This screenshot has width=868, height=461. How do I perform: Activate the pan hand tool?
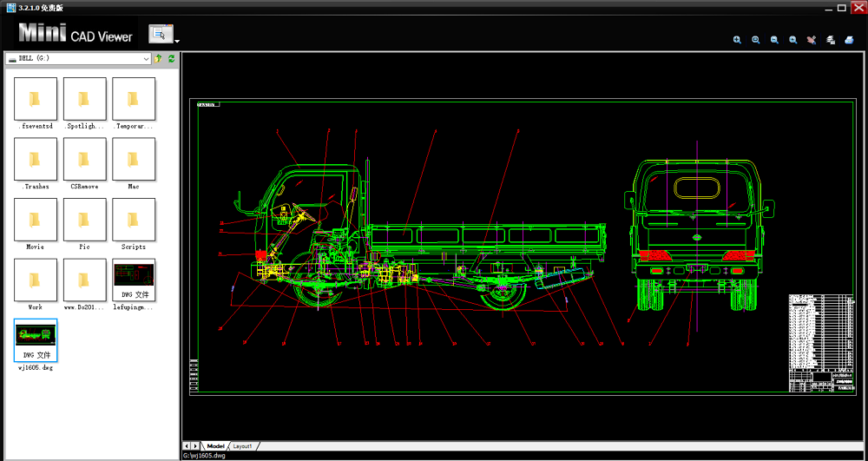tap(812, 40)
